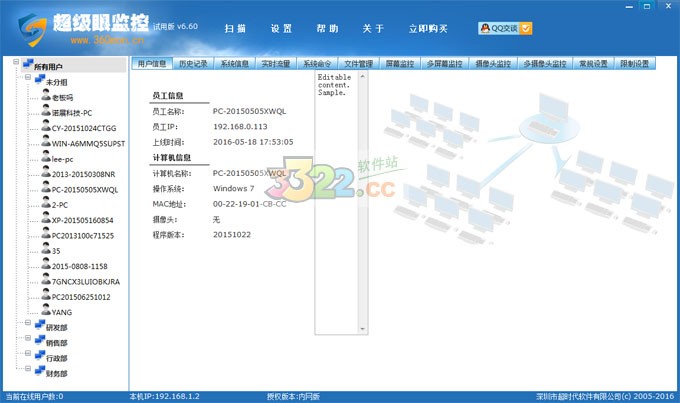Open the 关于 menu
Screen dimensions: 680x403
[373, 29]
